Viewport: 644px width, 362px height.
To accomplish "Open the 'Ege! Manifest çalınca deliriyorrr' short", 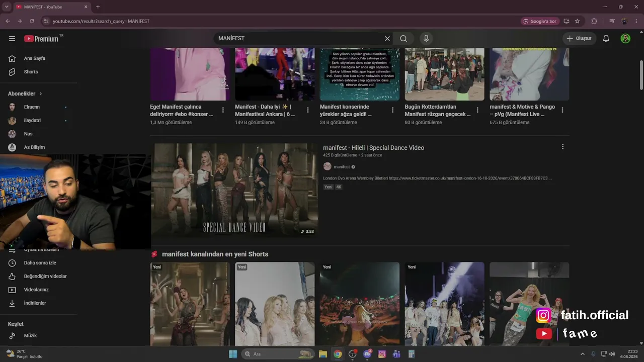I will tap(182, 111).
